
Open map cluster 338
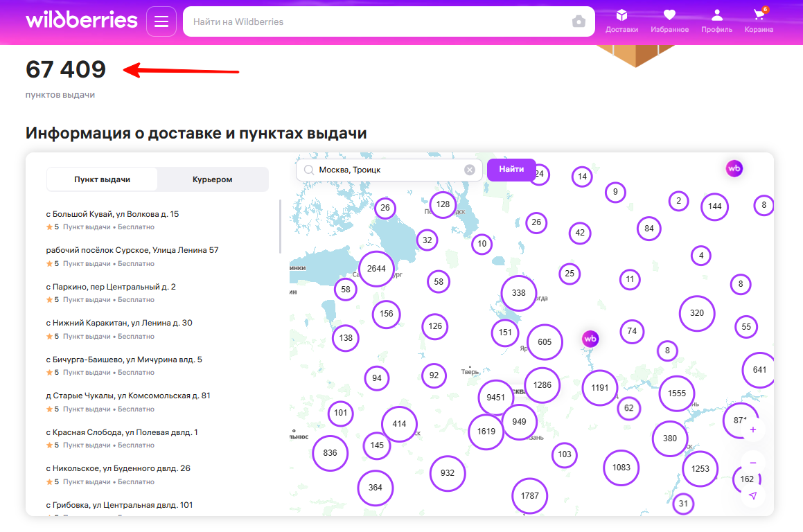[519, 293]
